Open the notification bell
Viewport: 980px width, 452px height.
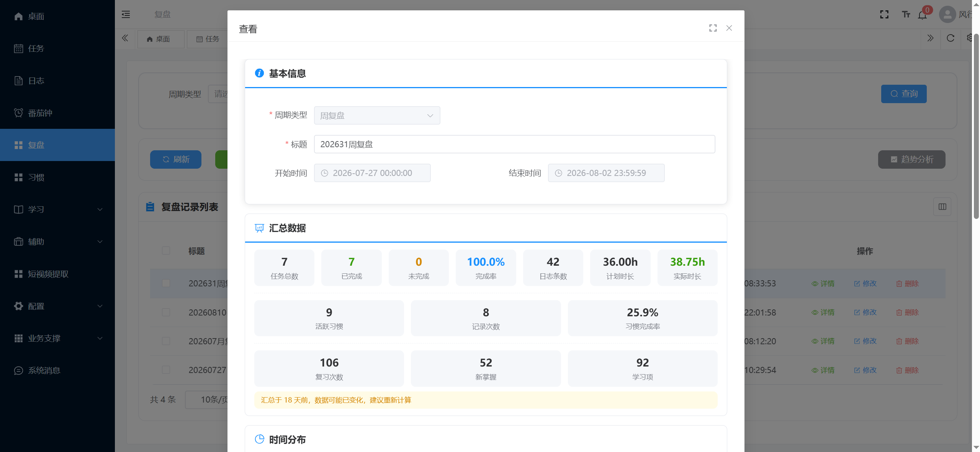pyautogui.click(x=922, y=15)
